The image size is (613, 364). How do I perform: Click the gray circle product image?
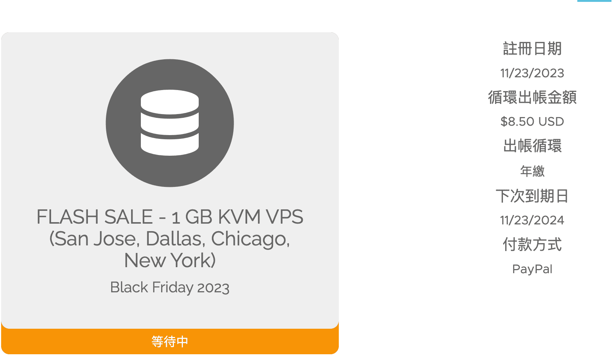pyautogui.click(x=170, y=123)
